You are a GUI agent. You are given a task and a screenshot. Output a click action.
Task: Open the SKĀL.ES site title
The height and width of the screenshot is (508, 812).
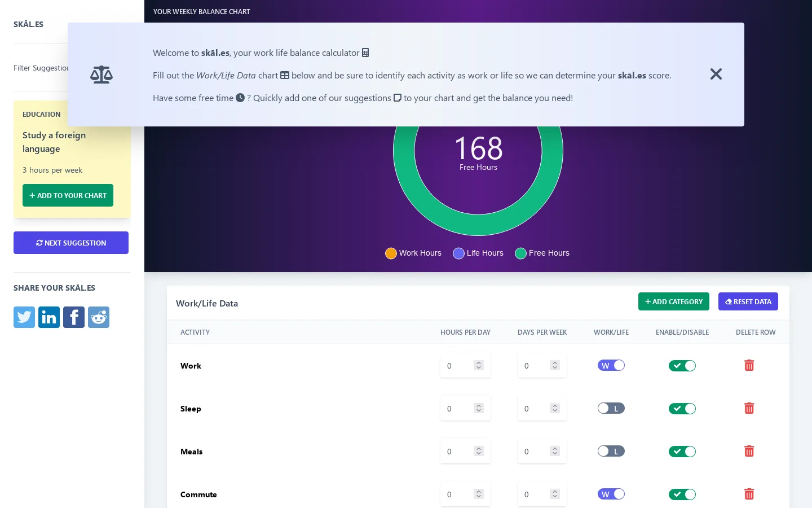click(x=28, y=24)
